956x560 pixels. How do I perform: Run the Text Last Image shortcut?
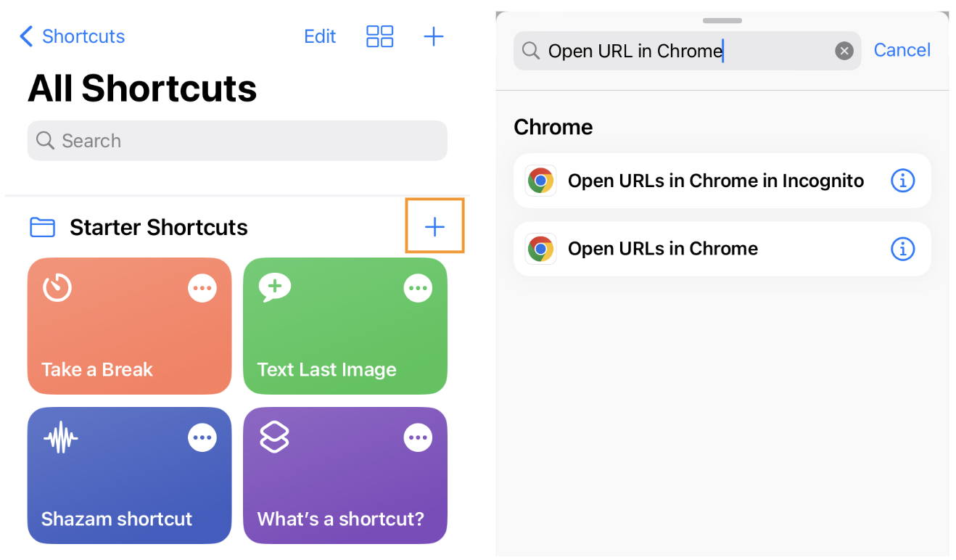click(x=345, y=326)
